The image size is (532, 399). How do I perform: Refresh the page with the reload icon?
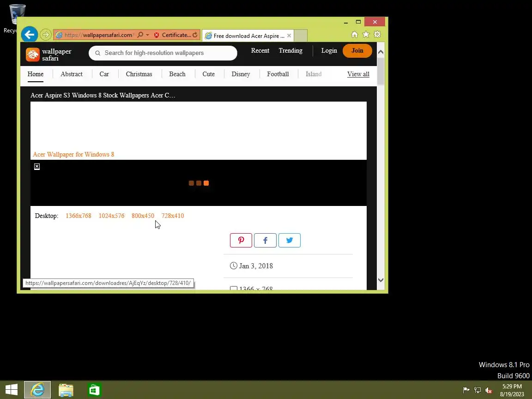(x=195, y=35)
